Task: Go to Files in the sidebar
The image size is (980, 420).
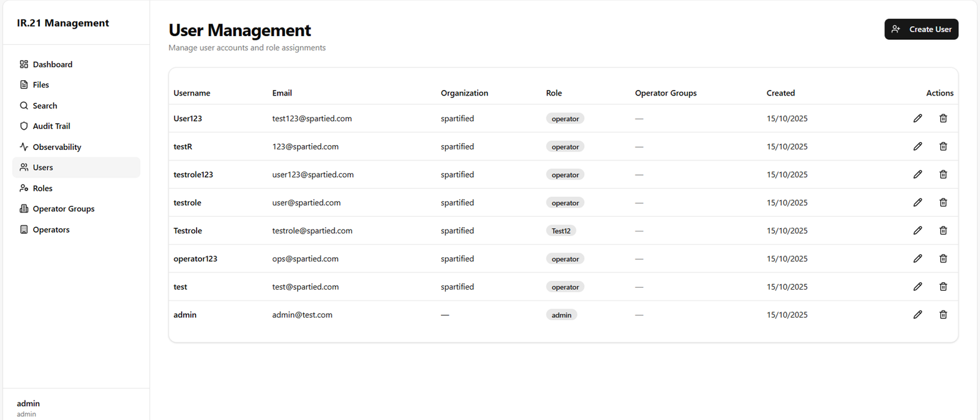Action: coord(40,84)
